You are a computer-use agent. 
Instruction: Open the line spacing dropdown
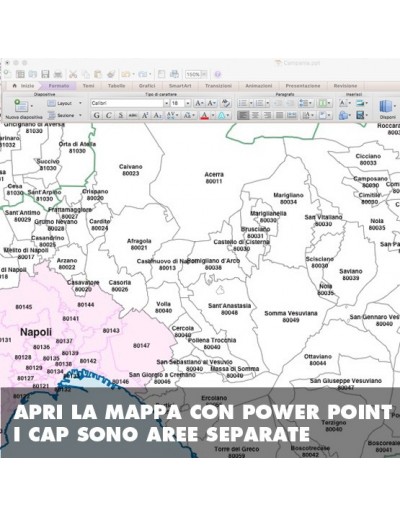[305, 103]
